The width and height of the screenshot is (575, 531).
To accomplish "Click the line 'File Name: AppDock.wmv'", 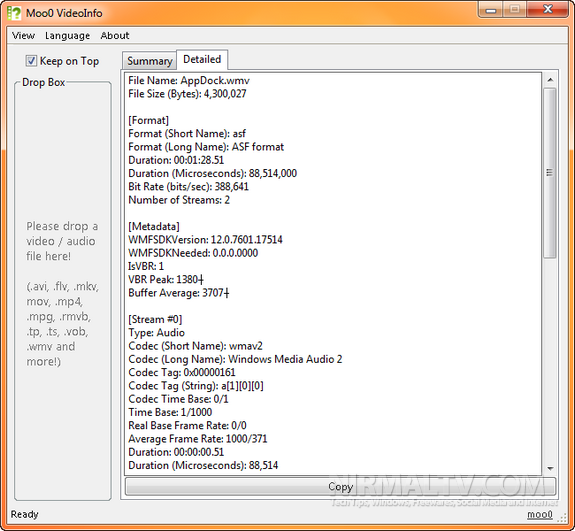I will [189, 80].
